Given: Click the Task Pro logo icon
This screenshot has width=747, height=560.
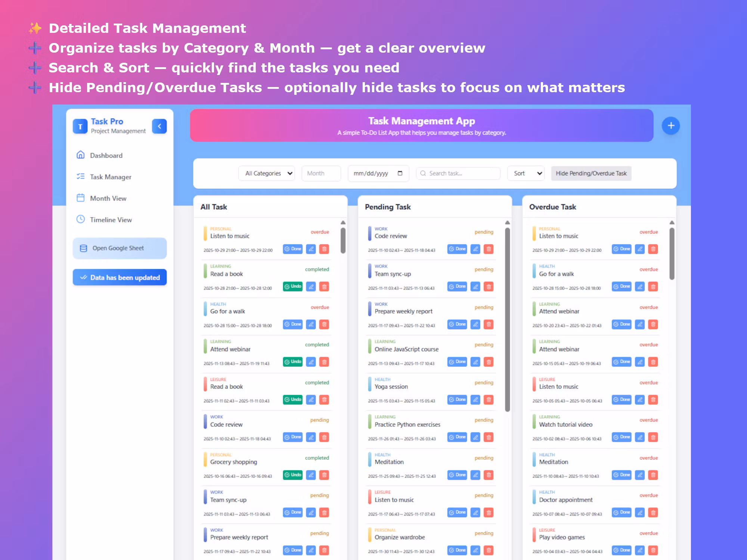Looking at the screenshot, I should click(80, 127).
